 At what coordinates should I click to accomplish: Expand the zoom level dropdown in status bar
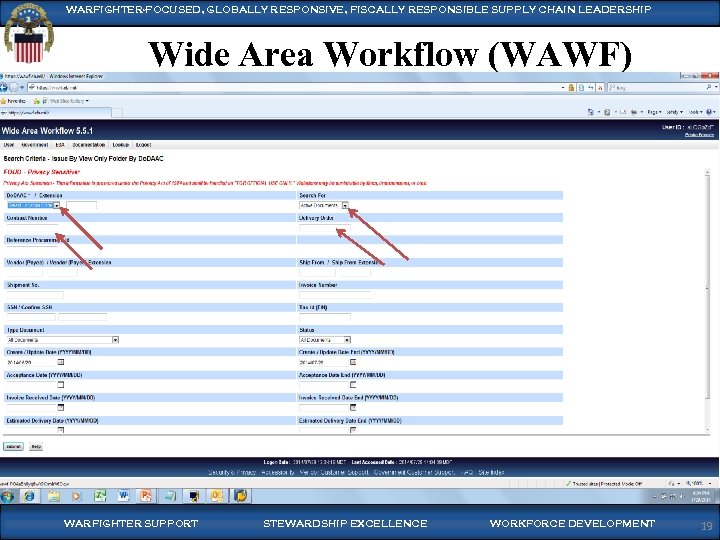click(x=710, y=484)
